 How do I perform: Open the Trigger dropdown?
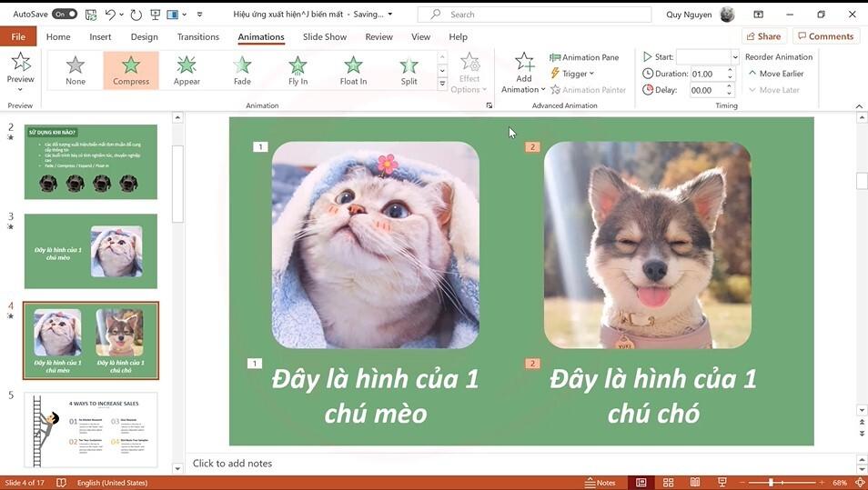point(572,74)
